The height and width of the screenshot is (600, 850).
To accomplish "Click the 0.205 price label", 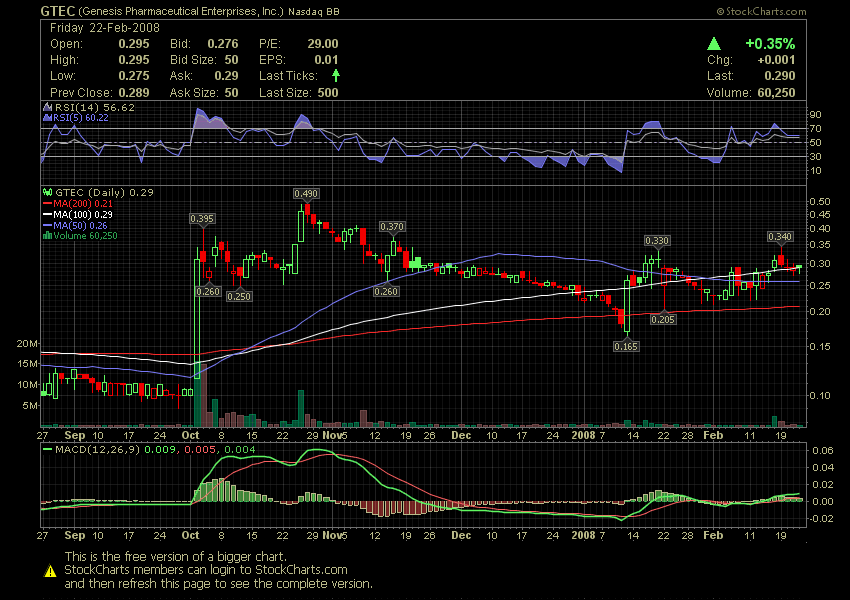I will 662,319.
